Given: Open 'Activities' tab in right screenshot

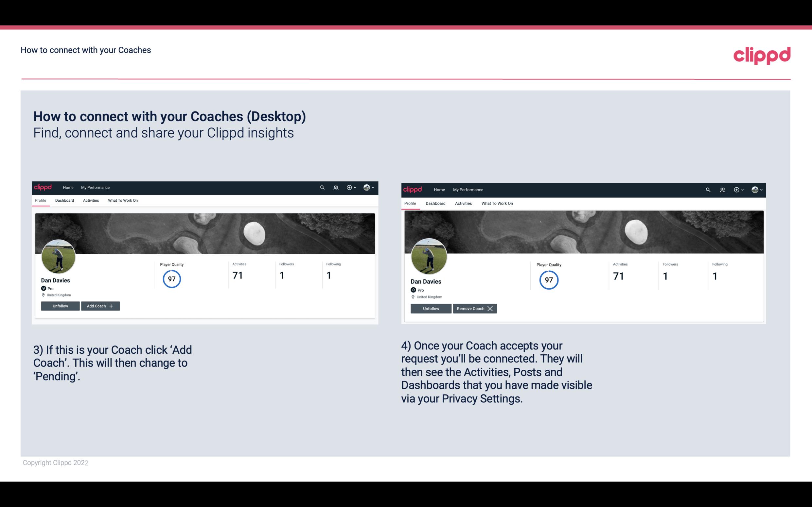Looking at the screenshot, I should [463, 203].
